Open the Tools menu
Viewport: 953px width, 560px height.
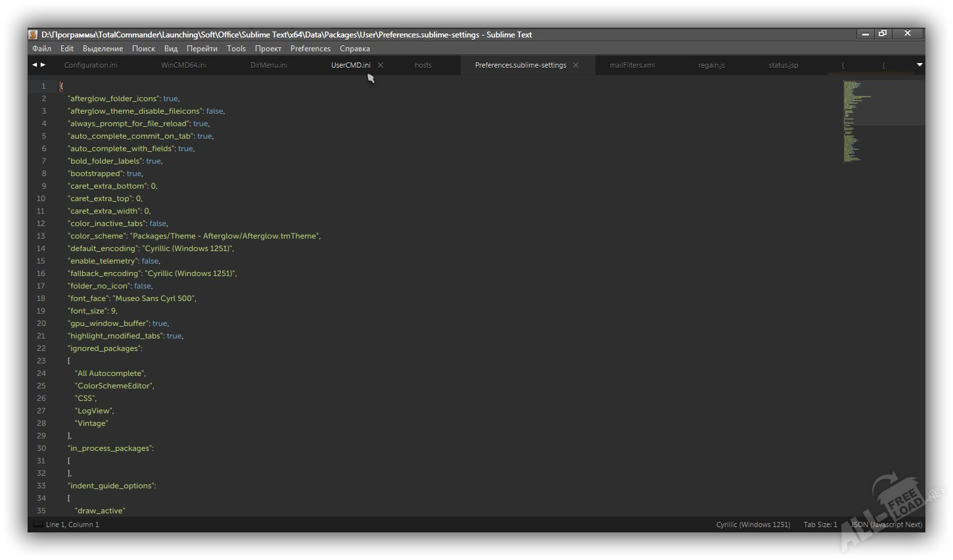pos(236,49)
